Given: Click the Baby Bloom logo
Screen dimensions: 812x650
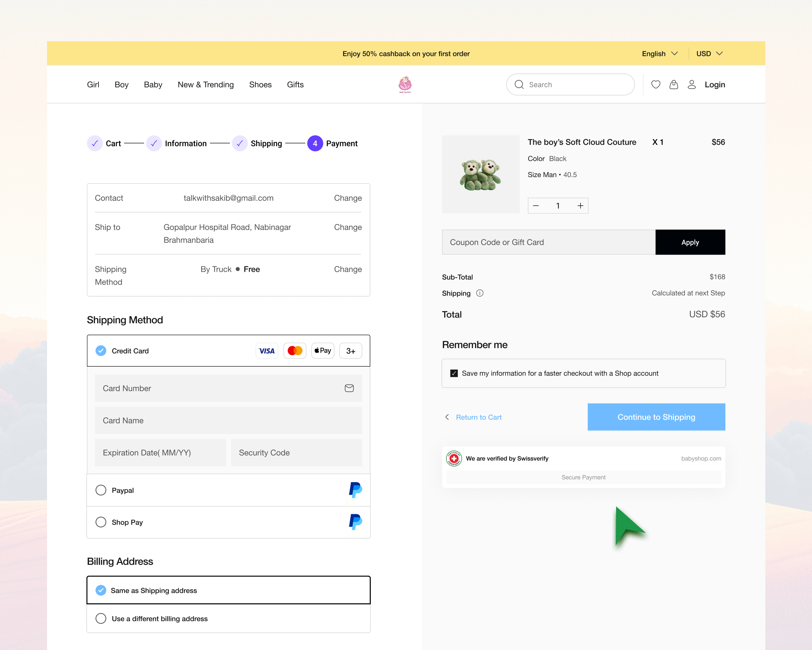Looking at the screenshot, I should pos(405,84).
